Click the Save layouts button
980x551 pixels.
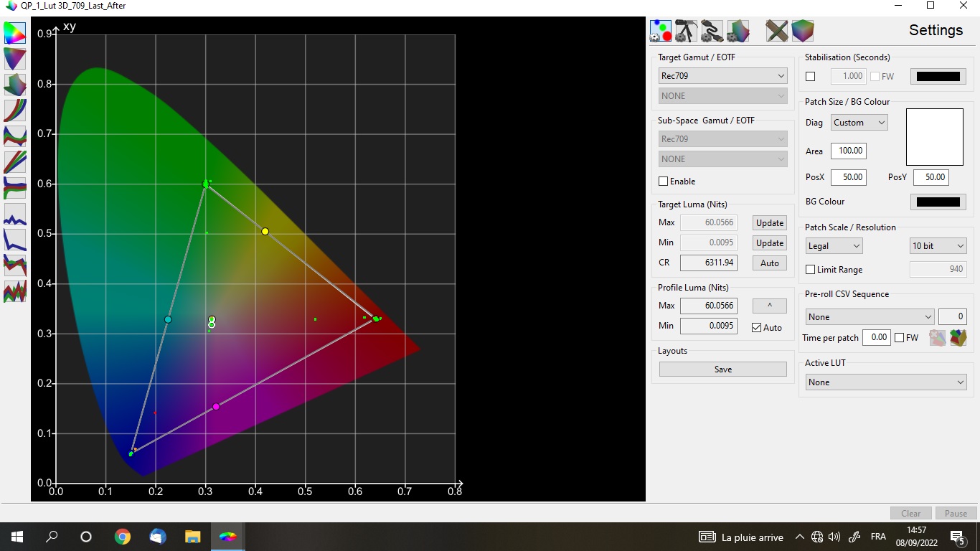coord(722,369)
